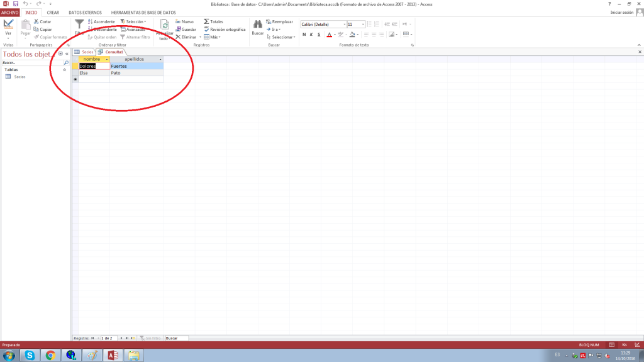
Task: Toggle underline formatting (S)
Action: (x=319, y=35)
